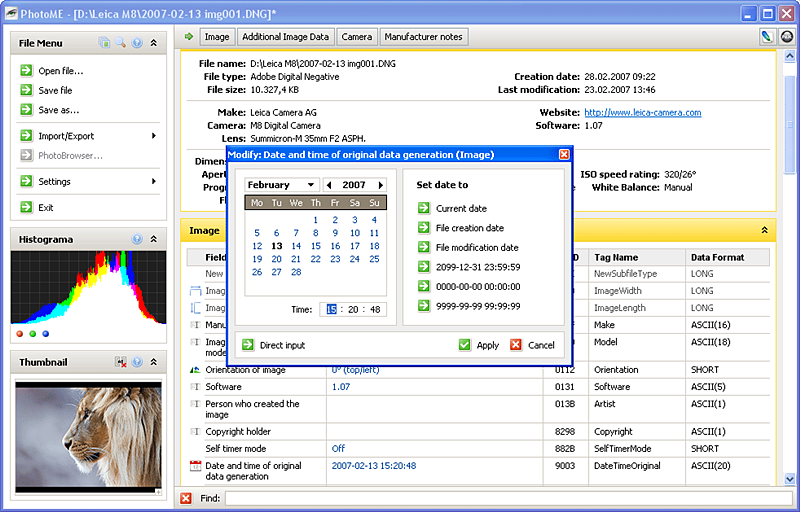Viewport: 800px width, 512px height.
Task: Switch to the Camera tab
Action: 357,37
